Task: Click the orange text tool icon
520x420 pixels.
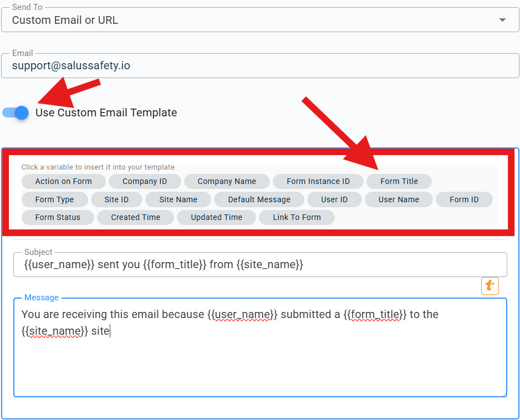Action: point(490,285)
